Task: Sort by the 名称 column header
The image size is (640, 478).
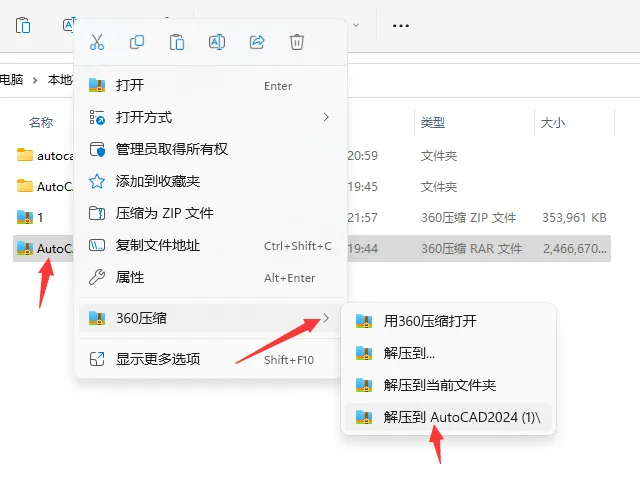Action: 41,122
